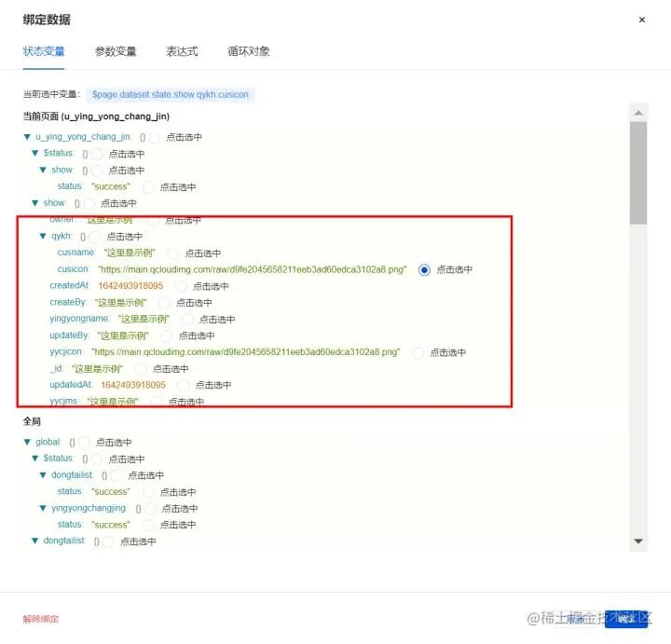
Task: Select radio for u_ying_yong_chang_jin object
Action: click(x=155, y=137)
